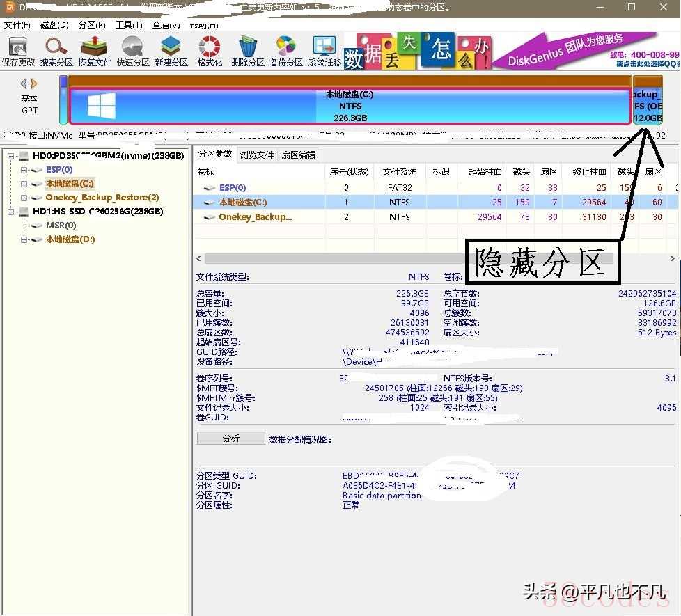Select the small ESP block in disk map

[63, 100]
